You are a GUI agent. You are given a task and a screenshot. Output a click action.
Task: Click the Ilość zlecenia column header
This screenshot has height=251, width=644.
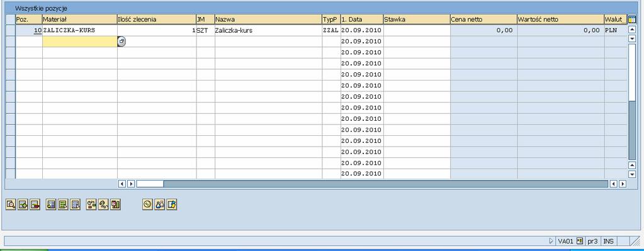(x=157, y=20)
